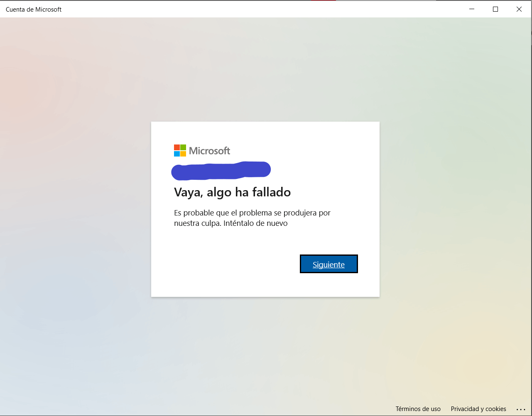532x416 pixels.
Task: Click the 'Es probable que el problema' text line
Action: pos(252,213)
